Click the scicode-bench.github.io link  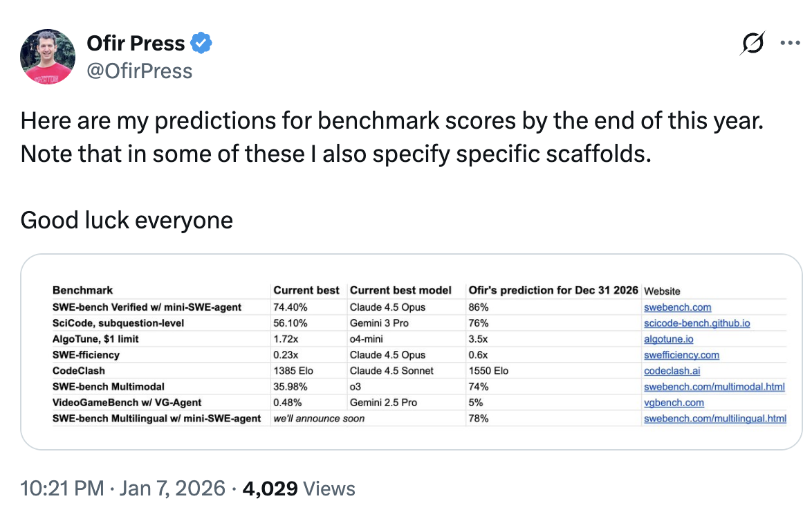click(x=696, y=323)
